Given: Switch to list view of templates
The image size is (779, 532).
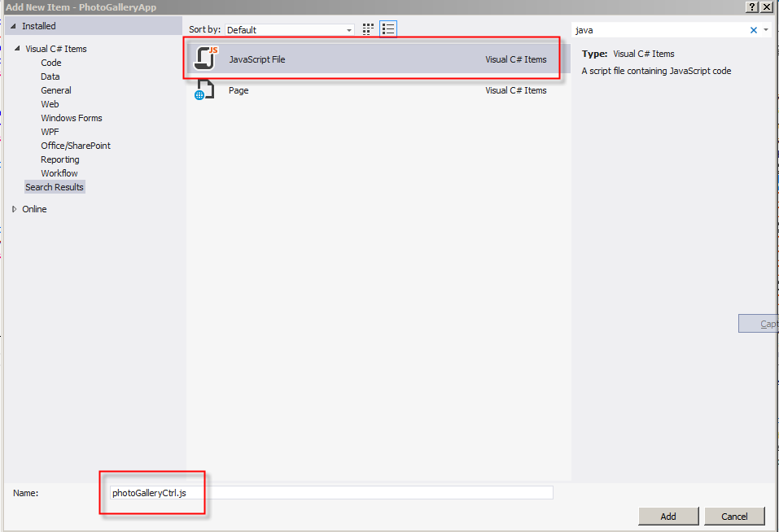Looking at the screenshot, I should coord(388,28).
